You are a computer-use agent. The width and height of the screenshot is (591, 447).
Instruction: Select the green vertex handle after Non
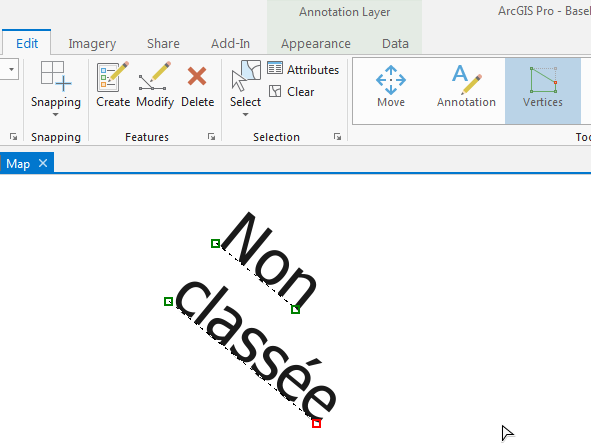[x=296, y=309]
